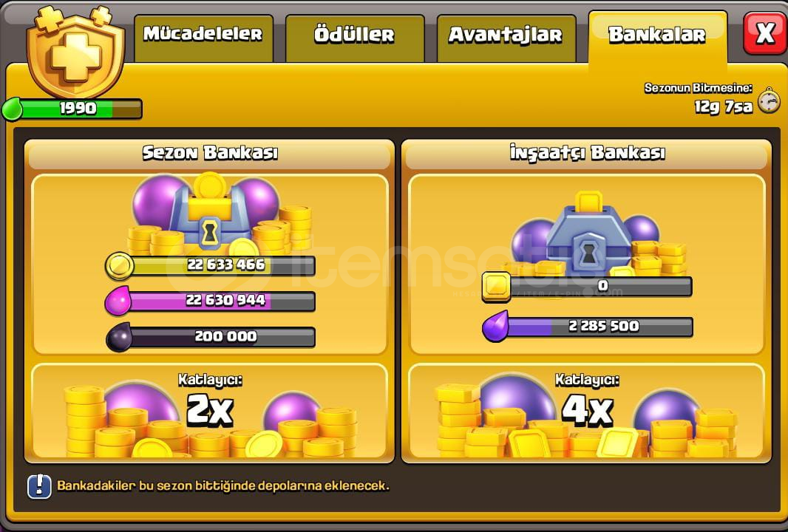The width and height of the screenshot is (788, 532).
Task: Select the dark elixir drop icon
Action: [119, 337]
